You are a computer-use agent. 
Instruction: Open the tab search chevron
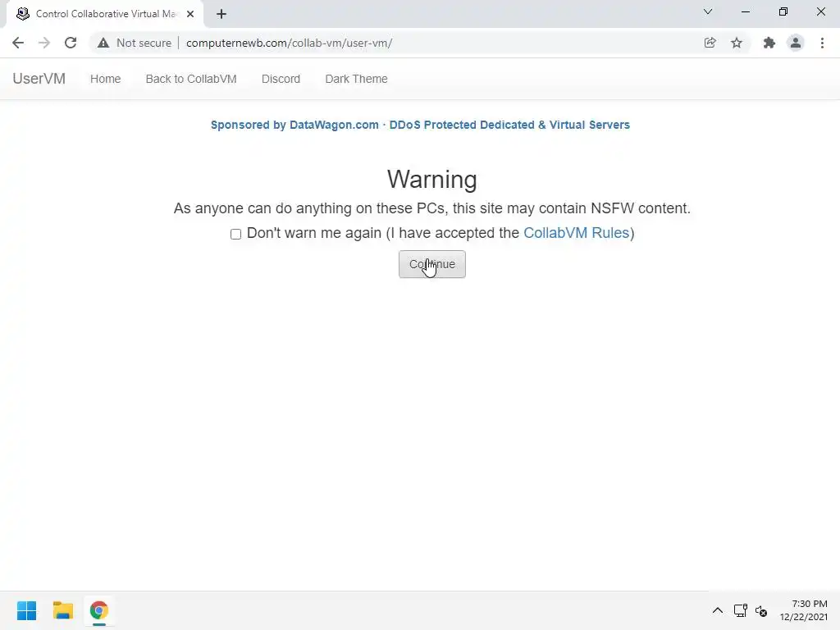(x=708, y=11)
